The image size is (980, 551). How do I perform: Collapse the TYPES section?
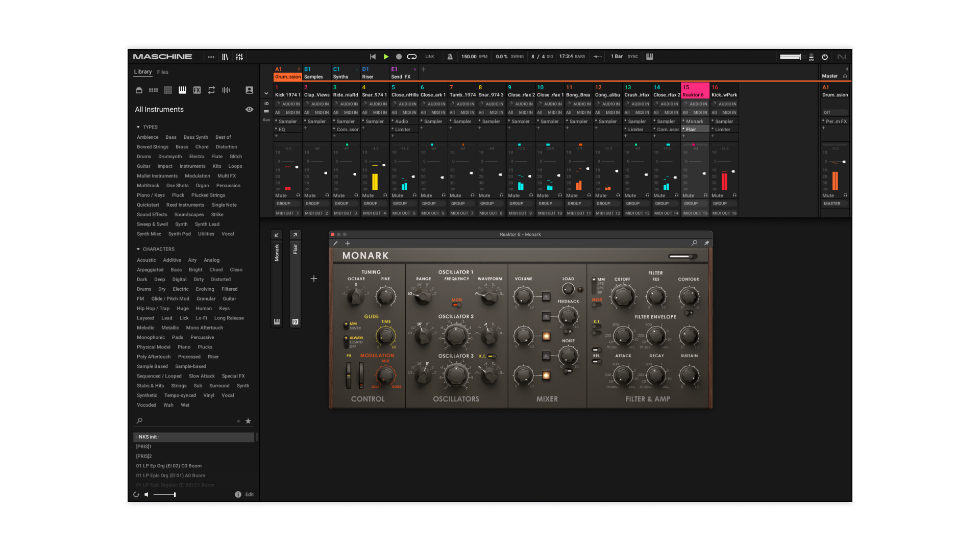138,127
